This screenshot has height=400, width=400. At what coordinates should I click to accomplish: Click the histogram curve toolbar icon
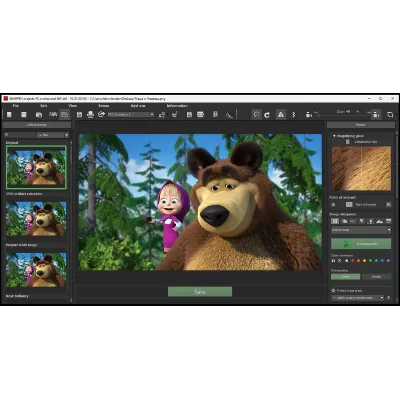pyautogui.click(x=229, y=115)
